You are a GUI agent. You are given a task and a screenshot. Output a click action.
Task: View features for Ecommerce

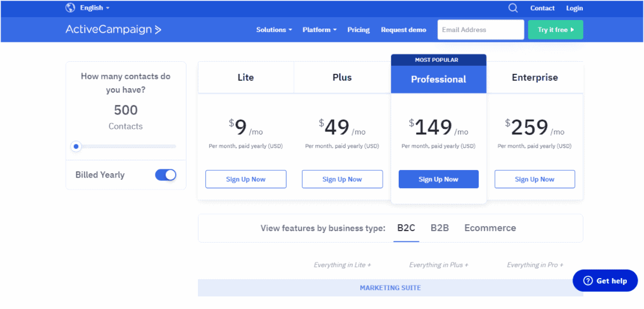(x=490, y=228)
